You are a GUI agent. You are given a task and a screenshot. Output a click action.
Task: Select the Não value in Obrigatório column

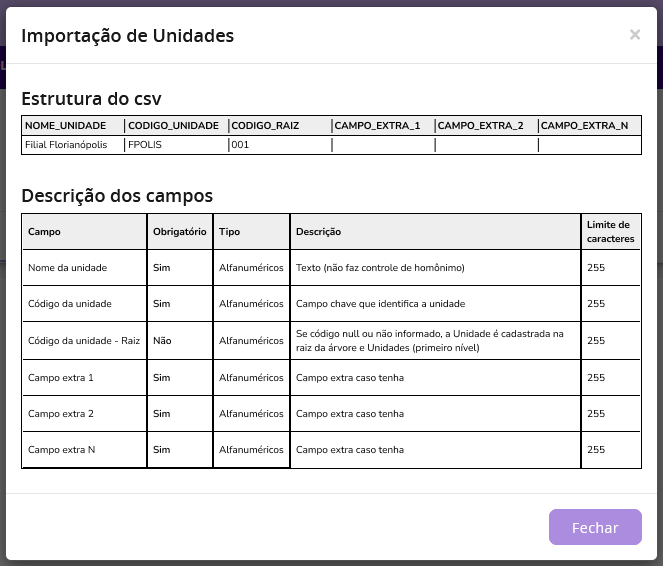pyautogui.click(x=162, y=341)
